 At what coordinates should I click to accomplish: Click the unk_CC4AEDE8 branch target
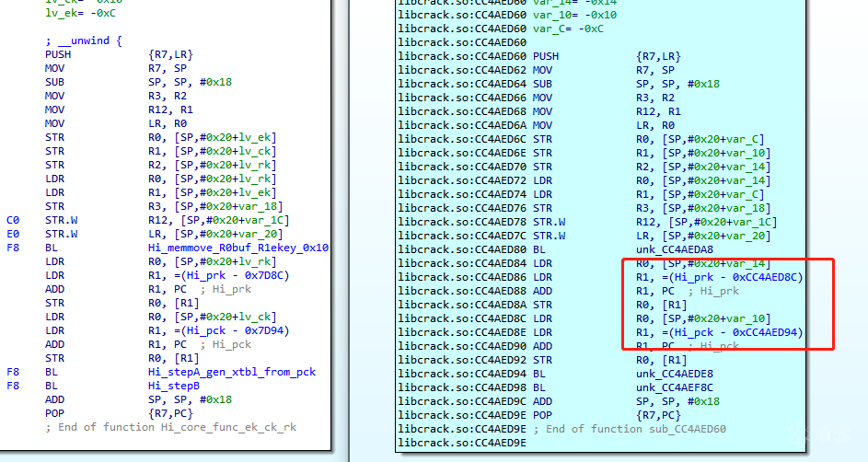click(675, 374)
